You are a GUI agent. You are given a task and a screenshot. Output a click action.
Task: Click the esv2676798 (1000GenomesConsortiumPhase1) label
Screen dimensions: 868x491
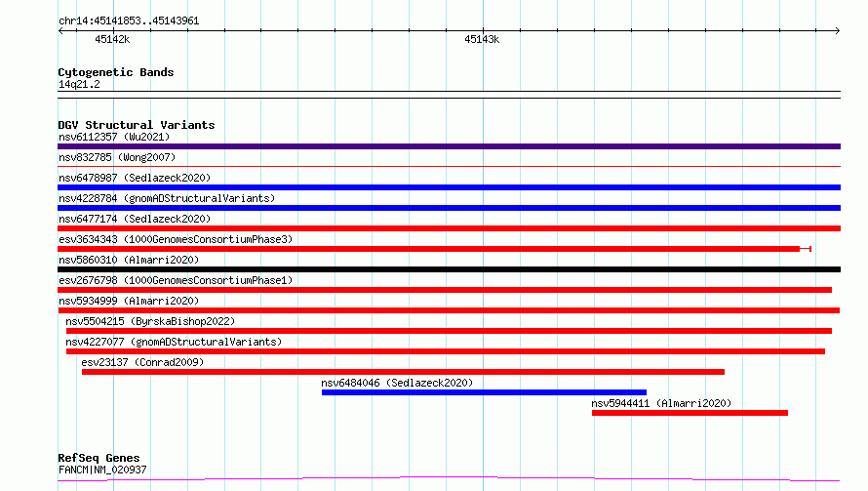(x=176, y=280)
